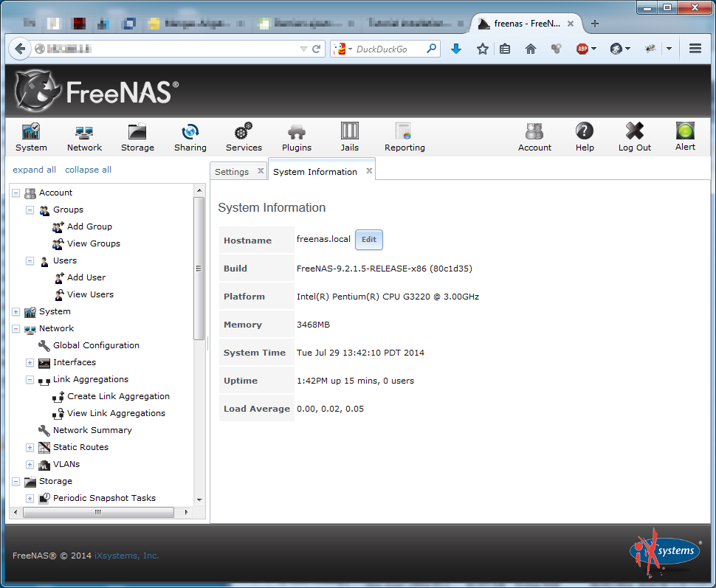Click the iXsystems logo in footer
Viewport: 716px width, 588px height.
666,552
